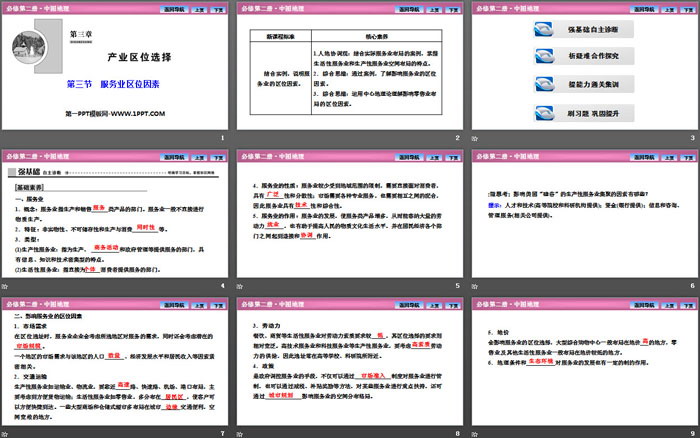The width and height of the screenshot is (700, 438).
Task: Click the animation star icon below slide 8
Action: pyautogui.click(x=240, y=434)
